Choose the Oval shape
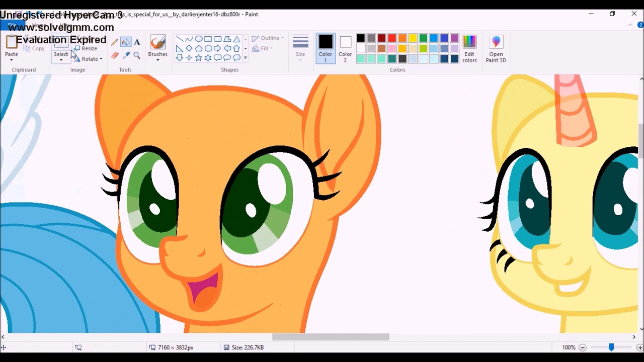Viewport: 644px width, 362px height. [199, 39]
